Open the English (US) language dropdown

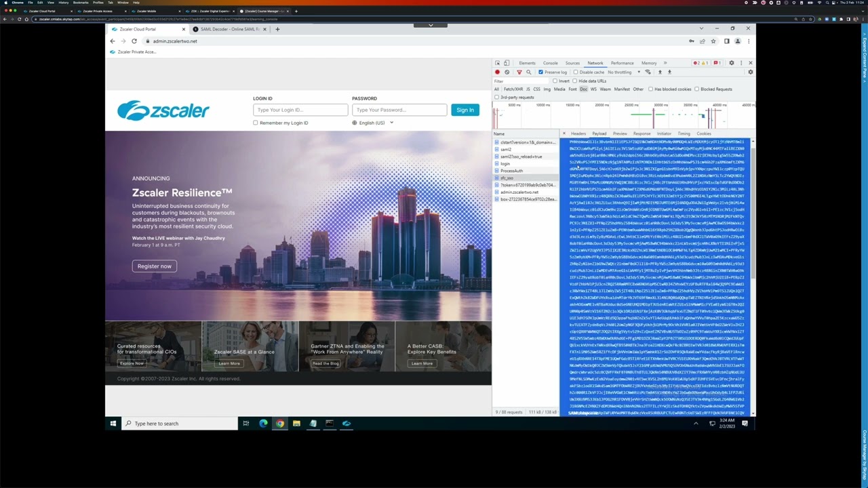(x=372, y=123)
